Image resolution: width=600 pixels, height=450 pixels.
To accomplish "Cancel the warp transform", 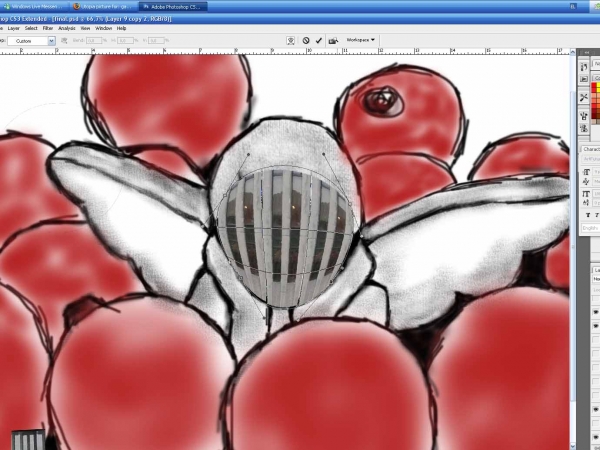I will point(306,40).
